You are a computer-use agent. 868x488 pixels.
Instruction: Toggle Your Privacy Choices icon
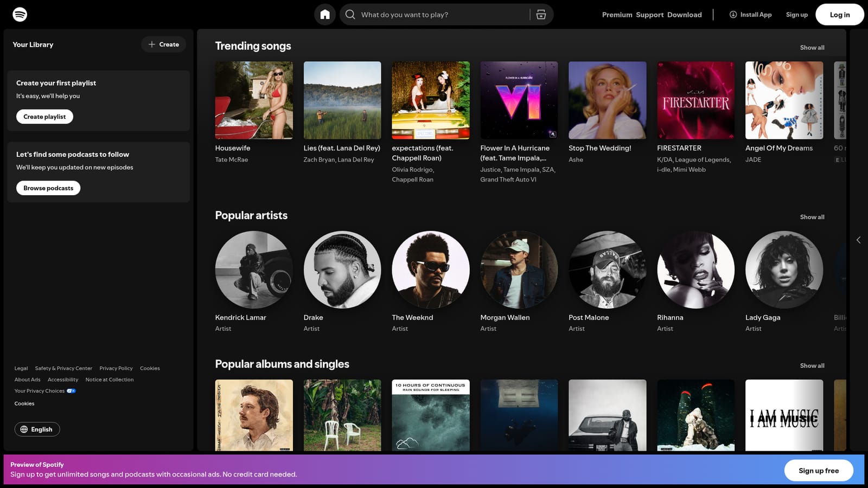pyautogui.click(x=71, y=391)
